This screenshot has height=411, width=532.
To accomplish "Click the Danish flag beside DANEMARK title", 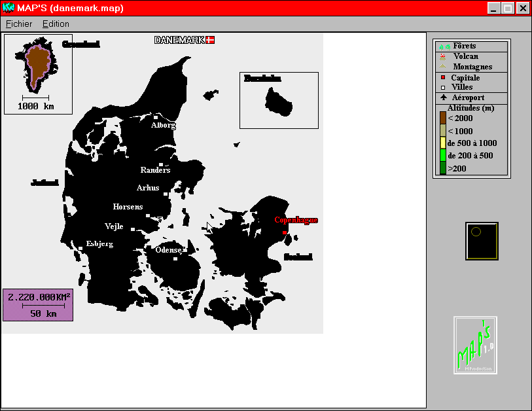I will pos(210,40).
